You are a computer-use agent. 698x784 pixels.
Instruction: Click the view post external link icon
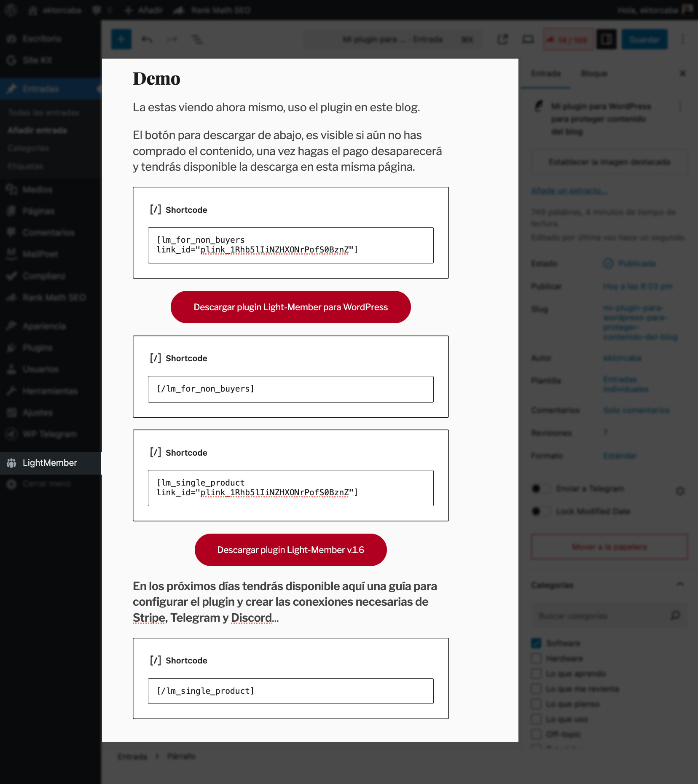click(502, 40)
